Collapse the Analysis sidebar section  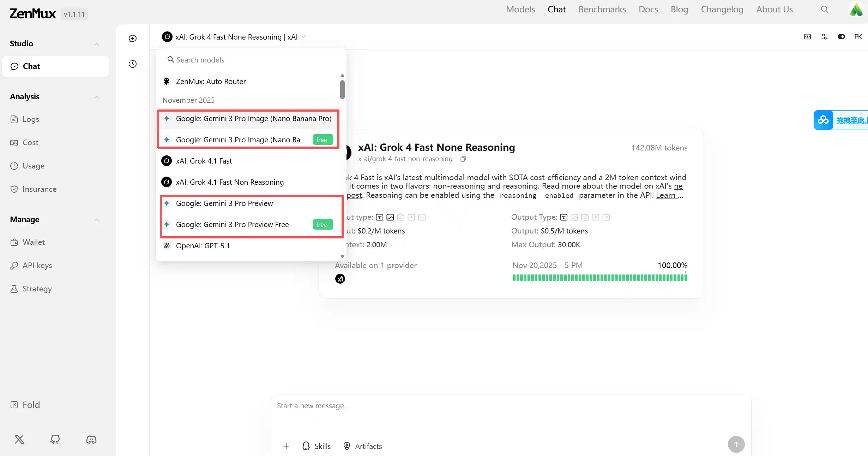point(97,97)
